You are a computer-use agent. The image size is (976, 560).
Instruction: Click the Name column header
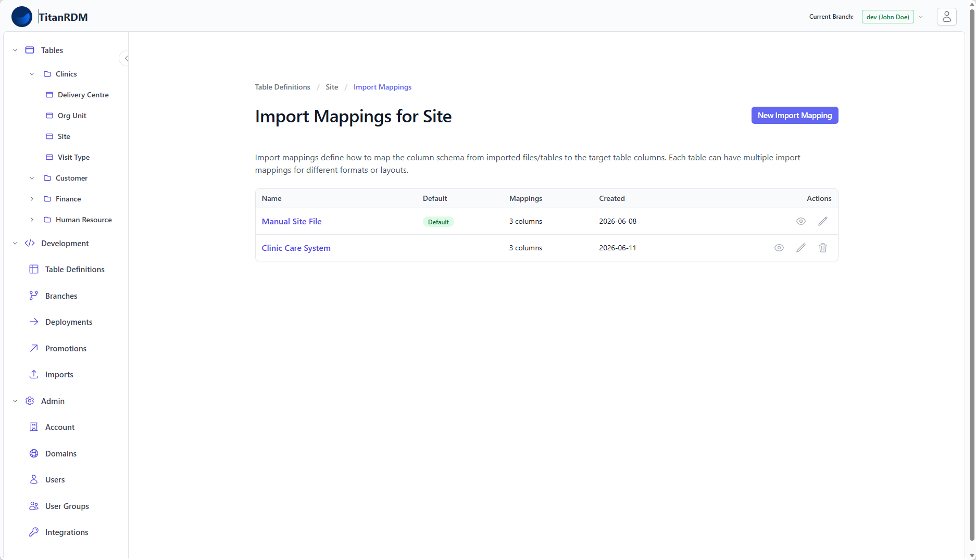coord(271,198)
